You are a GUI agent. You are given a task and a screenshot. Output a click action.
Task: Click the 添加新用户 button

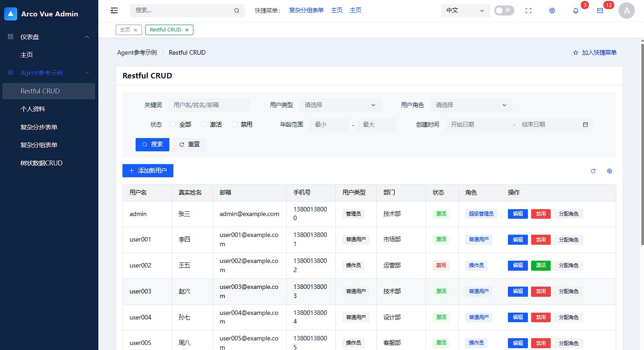tap(147, 170)
